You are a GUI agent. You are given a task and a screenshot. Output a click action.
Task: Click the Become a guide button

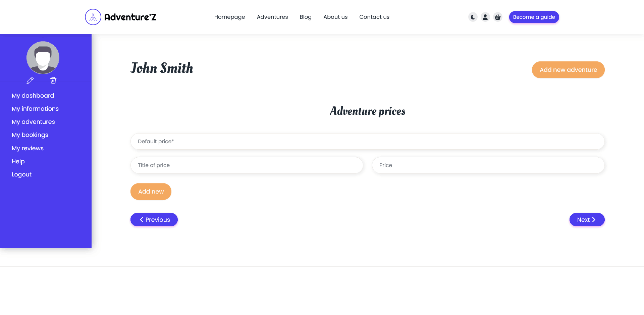[x=534, y=17]
